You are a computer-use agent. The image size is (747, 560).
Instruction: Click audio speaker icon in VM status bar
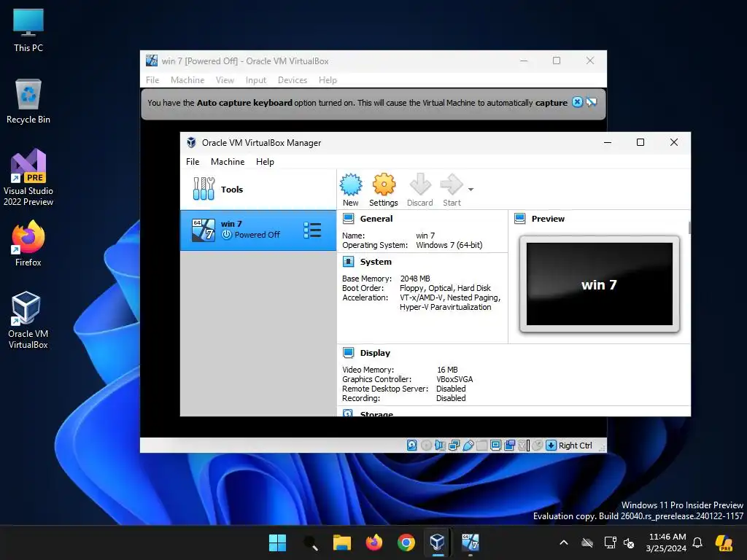pyautogui.click(x=440, y=446)
